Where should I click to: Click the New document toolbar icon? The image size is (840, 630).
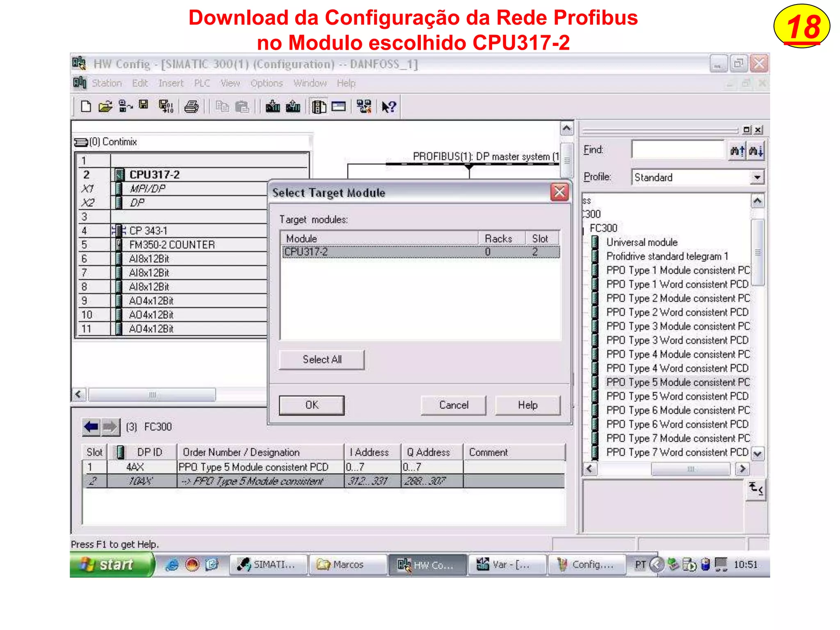coord(85,107)
